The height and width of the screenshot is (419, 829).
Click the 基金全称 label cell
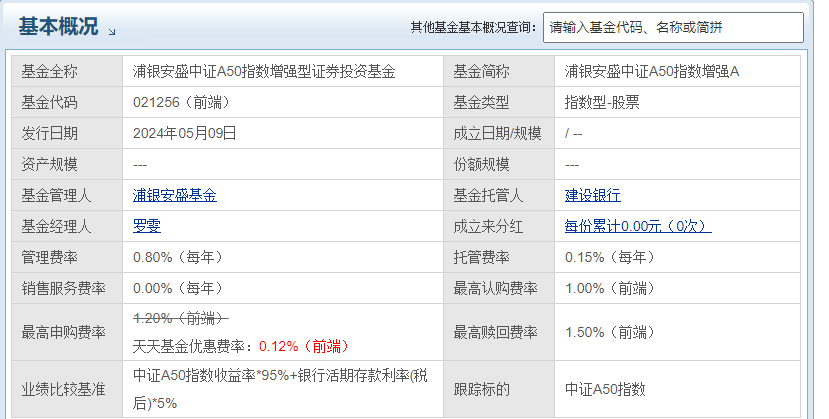click(x=67, y=71)
